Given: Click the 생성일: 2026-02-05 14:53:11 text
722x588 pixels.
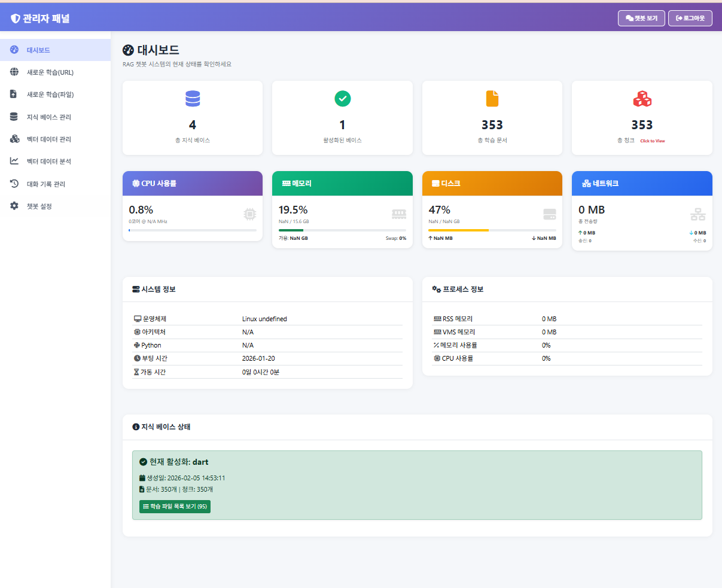Looking at the screenshot, I should click(x=186, y=478).
